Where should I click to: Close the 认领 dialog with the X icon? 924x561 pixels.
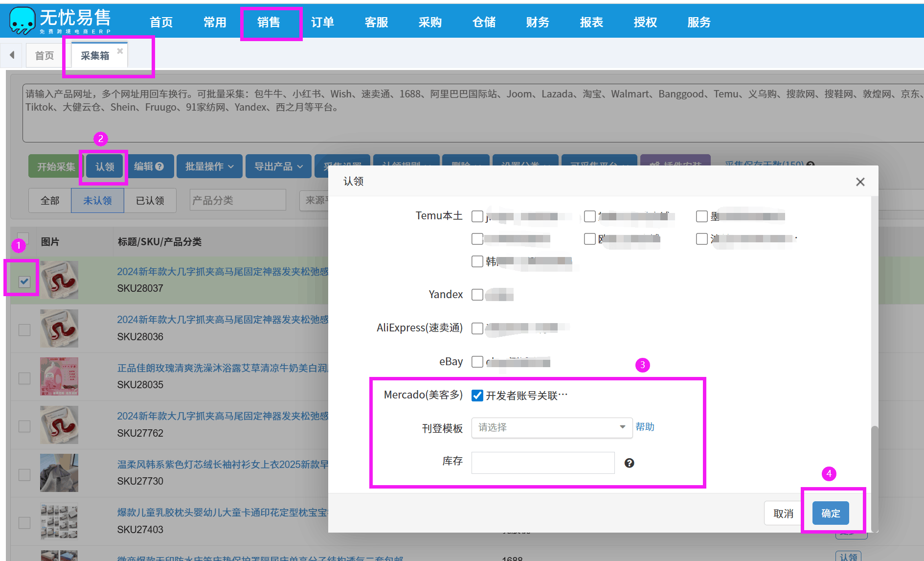point(860,182)
